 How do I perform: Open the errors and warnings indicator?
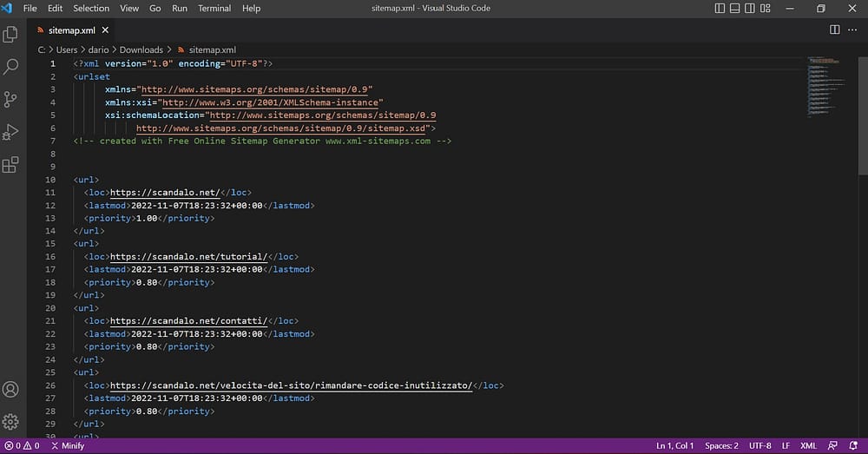pos(23,445)
